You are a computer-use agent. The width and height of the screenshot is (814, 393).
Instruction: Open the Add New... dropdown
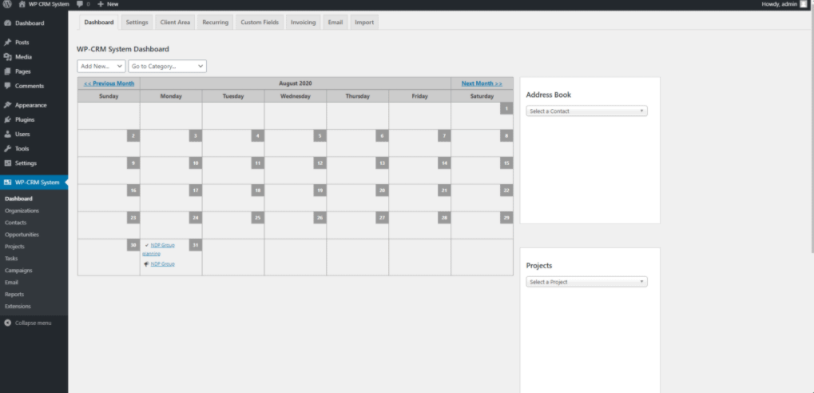(101, 66)
